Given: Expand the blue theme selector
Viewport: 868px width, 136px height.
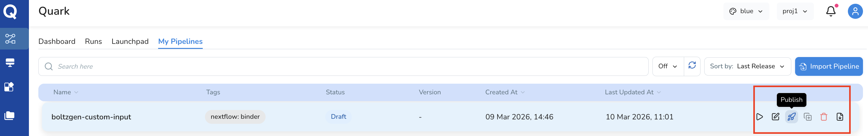Looking at the screenshot, I should point(746,11).
